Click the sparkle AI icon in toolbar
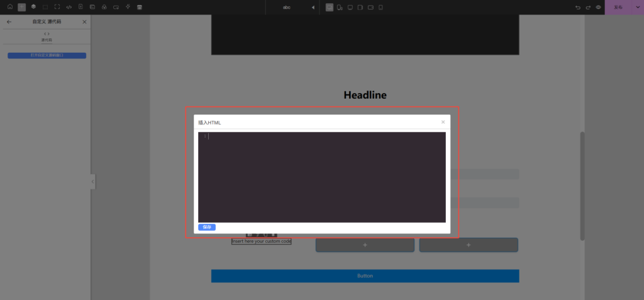The width and height of the screenshot is (644, 300). pos(128,7)
